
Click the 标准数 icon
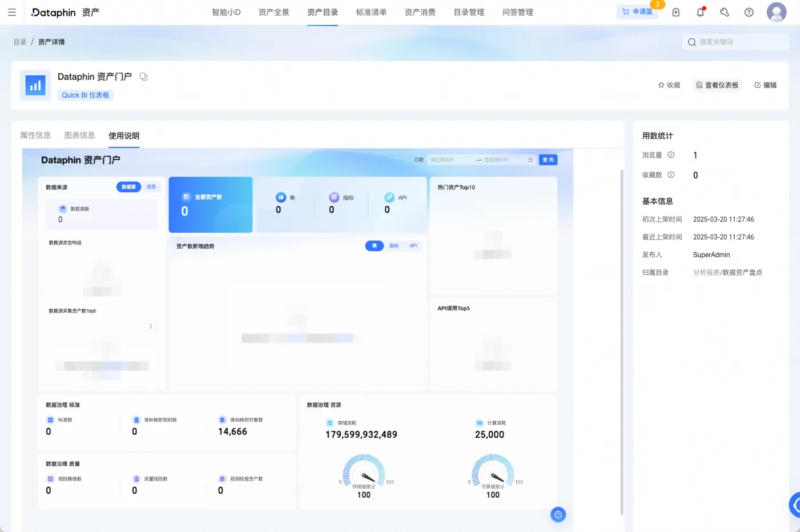click(50, 420)
